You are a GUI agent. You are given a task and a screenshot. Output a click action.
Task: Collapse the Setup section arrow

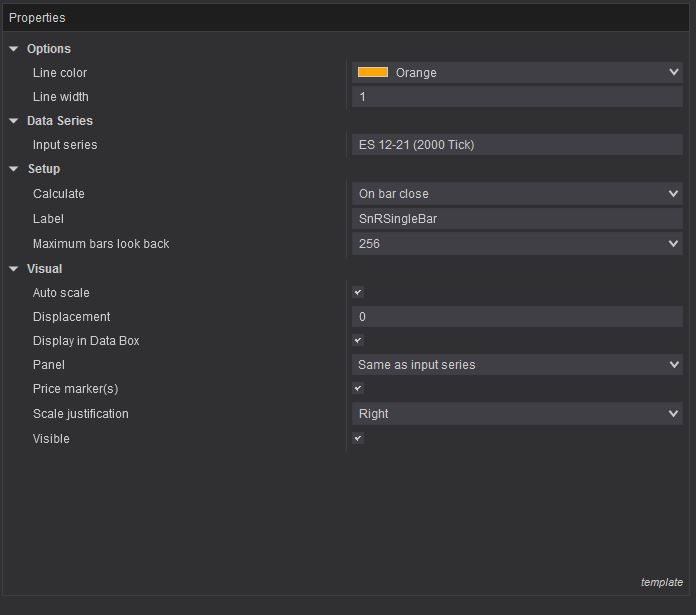click(14, 169)
